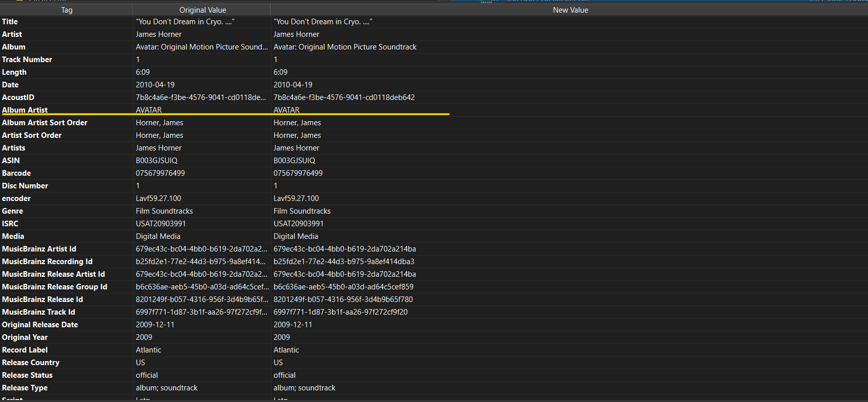
Task: Click the Release Type new value
Action: (304, 388)
